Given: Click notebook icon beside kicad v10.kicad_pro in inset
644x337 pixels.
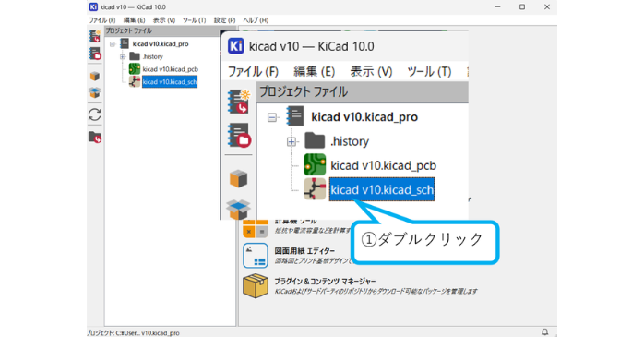Looking at the screenshot, I should coord(295,116).
